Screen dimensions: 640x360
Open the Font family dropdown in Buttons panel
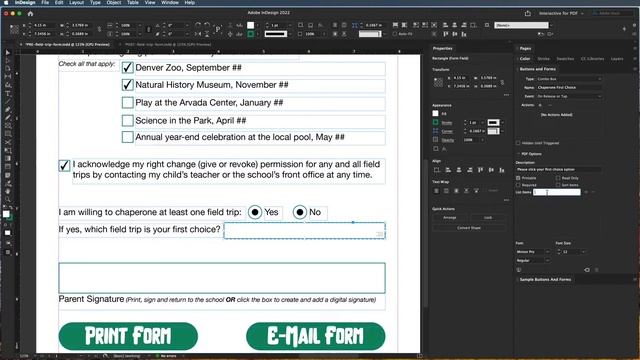pos(533,252)
